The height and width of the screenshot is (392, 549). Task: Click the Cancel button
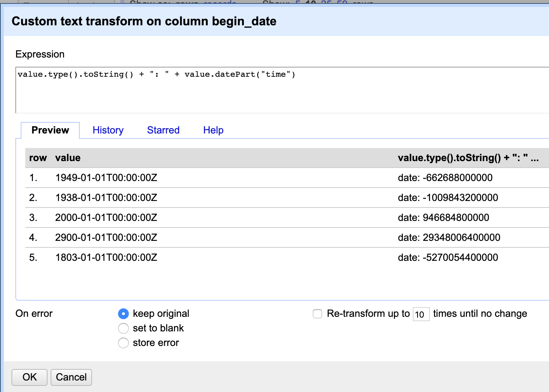(x=71, y=377)
